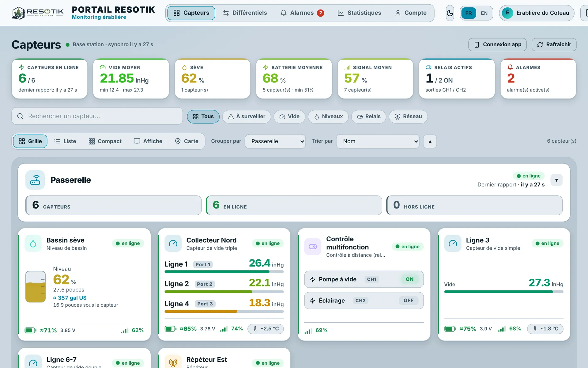The image size is (588, 368).
Task: Click the battery icon on Collecteur Nord card
Action: [x=171, y=329]
